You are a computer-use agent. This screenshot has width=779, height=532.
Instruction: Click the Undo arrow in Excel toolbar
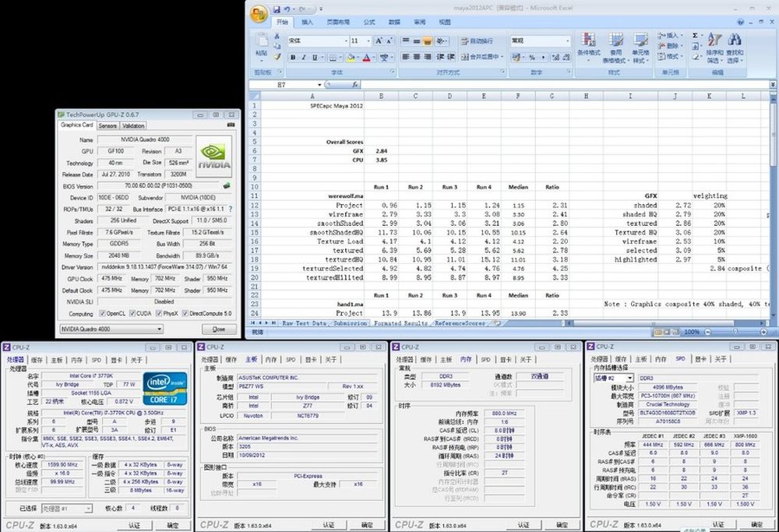pyautogui.click(x=287, y=9)
